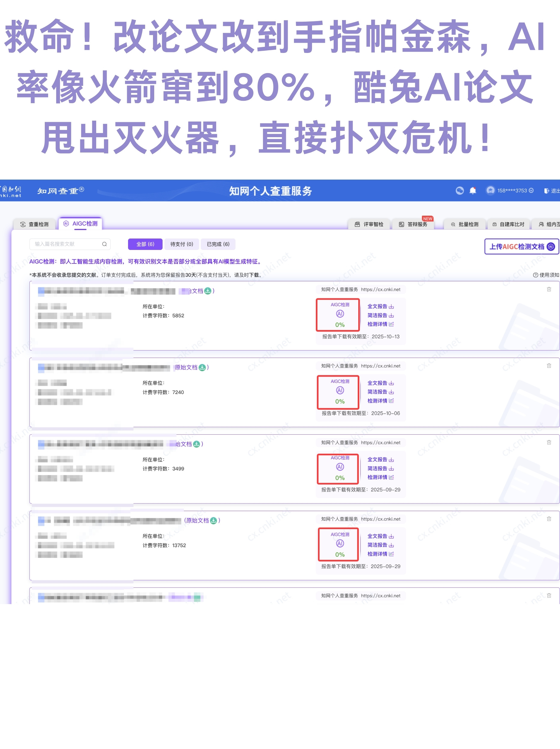This screenshot has width=560, height=749.
Task: Click the expiry date 2025-10-13
Action: (386, 337)
